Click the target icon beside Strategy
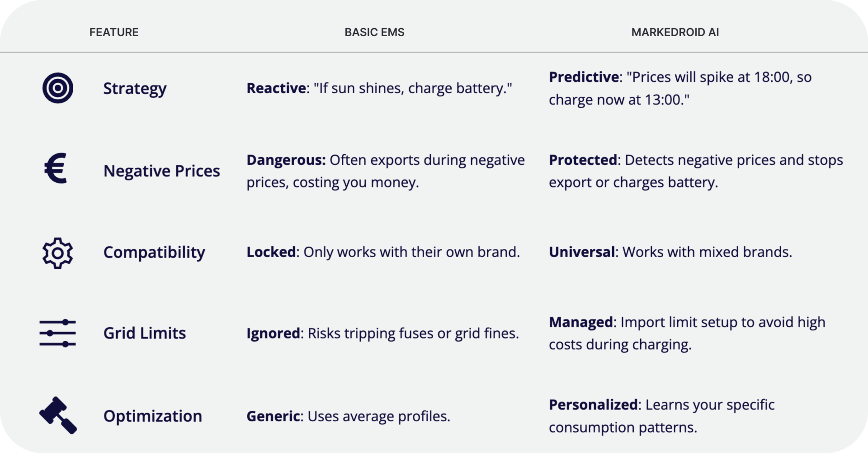 [58, 88]
